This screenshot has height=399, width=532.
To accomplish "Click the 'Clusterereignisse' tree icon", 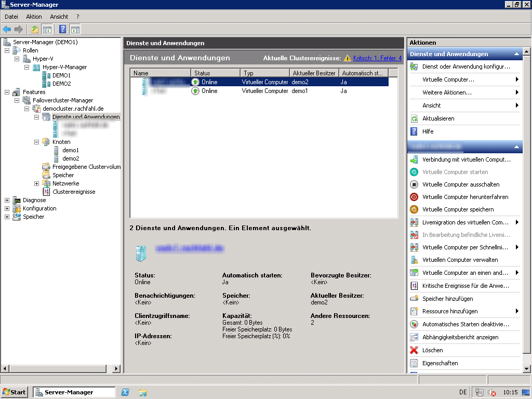I will [46, 192].
